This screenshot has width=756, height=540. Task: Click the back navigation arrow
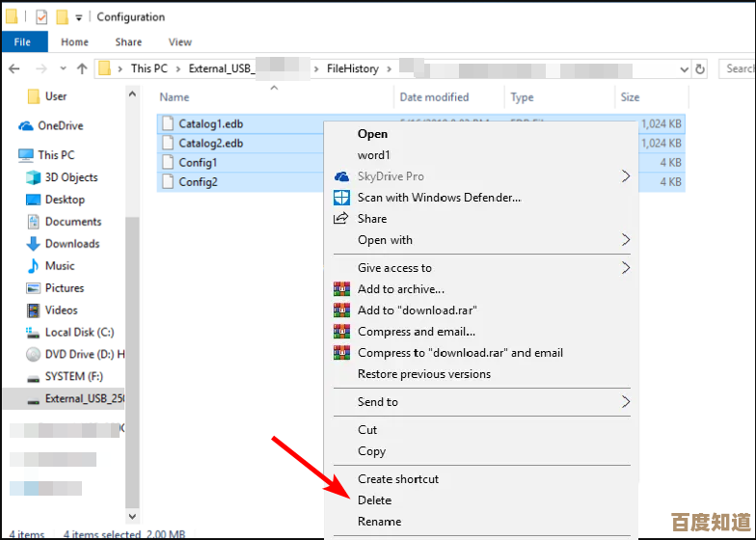pos(14,68)
